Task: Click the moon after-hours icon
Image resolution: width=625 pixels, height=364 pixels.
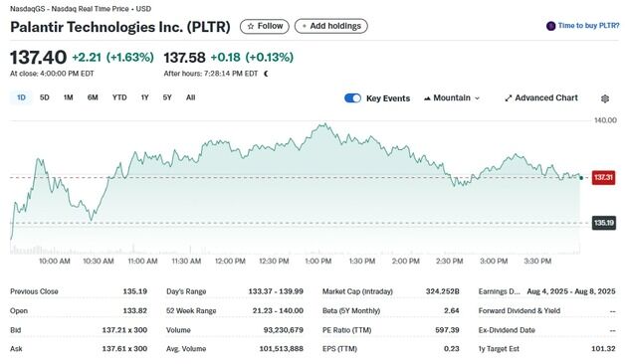Action: (x=266, y=74)
